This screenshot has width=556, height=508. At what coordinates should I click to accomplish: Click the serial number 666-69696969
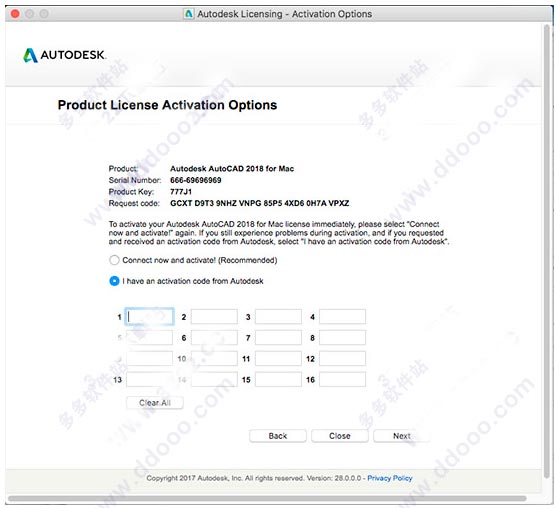(196, 180)
